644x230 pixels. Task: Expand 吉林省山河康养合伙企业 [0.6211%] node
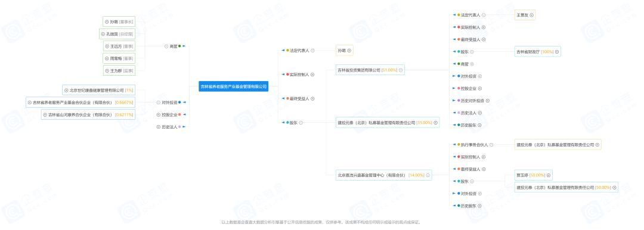coord(45,114)
